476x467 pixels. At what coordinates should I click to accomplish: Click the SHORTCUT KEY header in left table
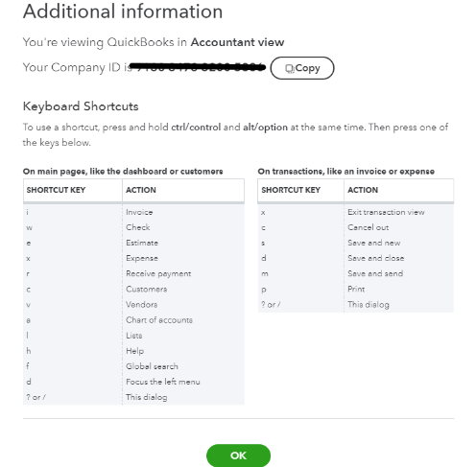56,190
